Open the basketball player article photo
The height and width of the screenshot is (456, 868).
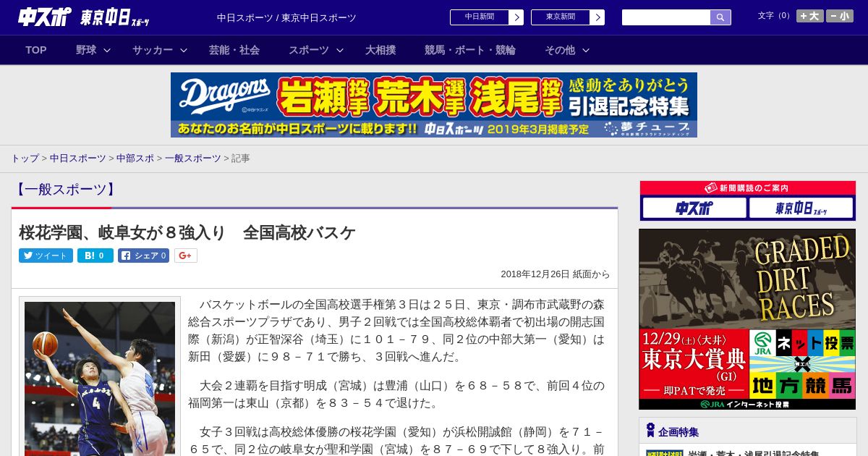[x=100, y=379]
